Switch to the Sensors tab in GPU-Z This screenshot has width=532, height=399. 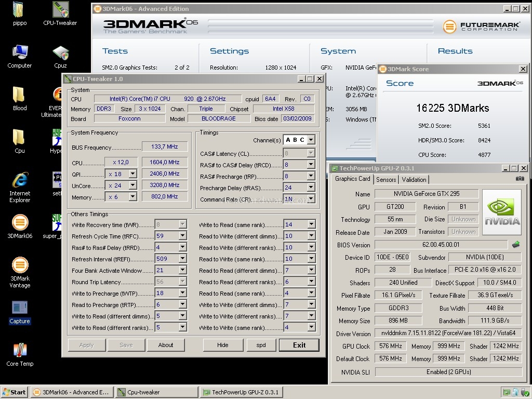[x=386, y=179]
